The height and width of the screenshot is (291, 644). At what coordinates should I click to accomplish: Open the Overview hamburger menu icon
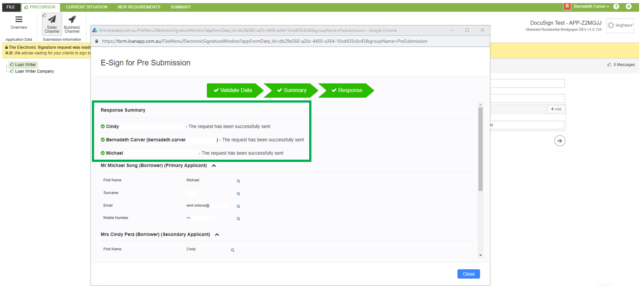pos(19,19)
